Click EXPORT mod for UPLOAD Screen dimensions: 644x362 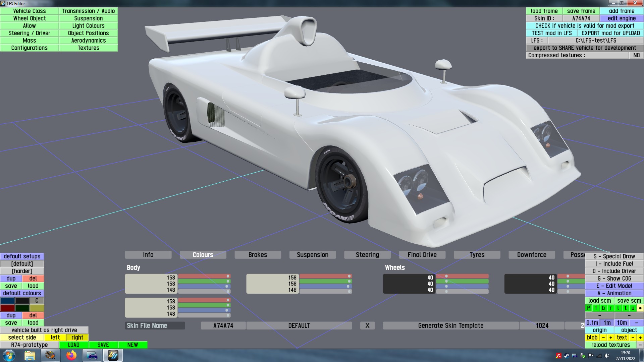(610, 33)
